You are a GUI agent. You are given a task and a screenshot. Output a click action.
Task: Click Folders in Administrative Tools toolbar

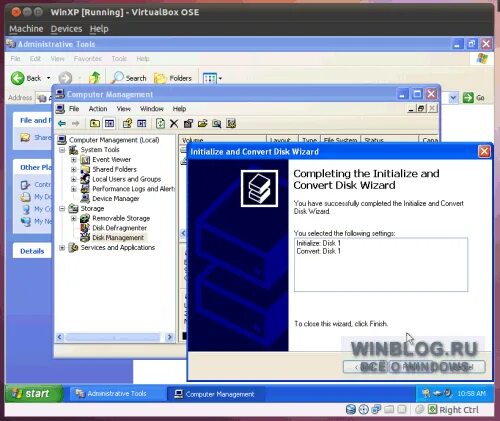coord(173,78)
